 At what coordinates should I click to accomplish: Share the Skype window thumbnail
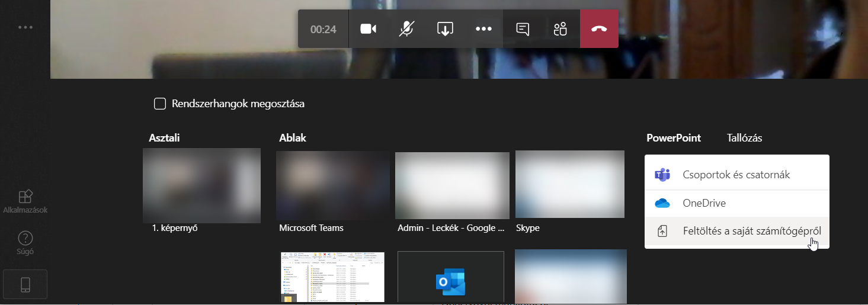(569, 184)
